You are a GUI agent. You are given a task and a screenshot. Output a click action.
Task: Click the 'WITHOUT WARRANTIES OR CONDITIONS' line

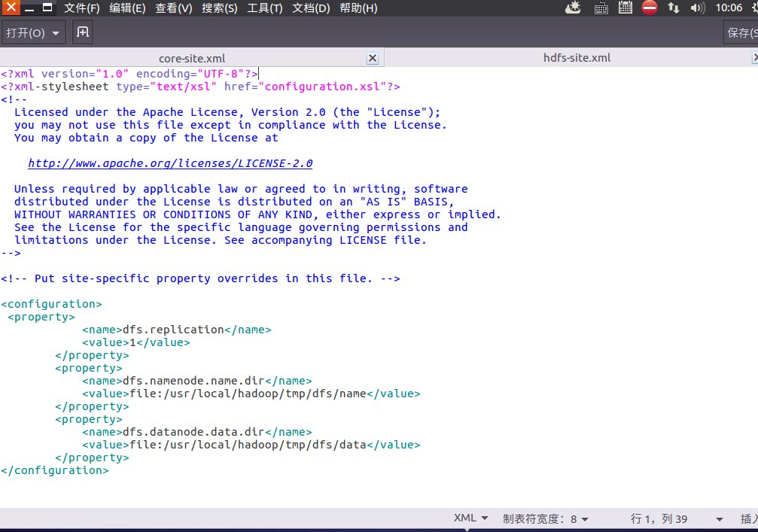pos(257,214)
